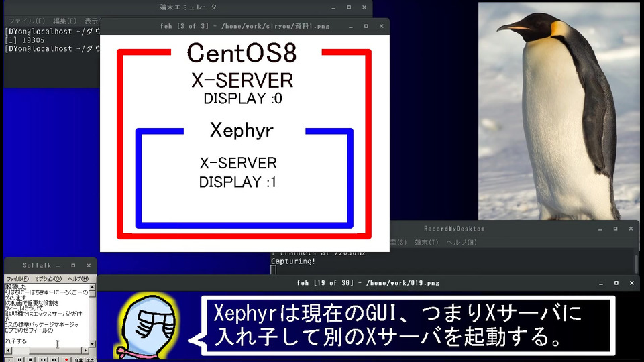
Task: Click 'Capturing!' text in RecordMyDesktop terminal
Action: pos(293,261)
